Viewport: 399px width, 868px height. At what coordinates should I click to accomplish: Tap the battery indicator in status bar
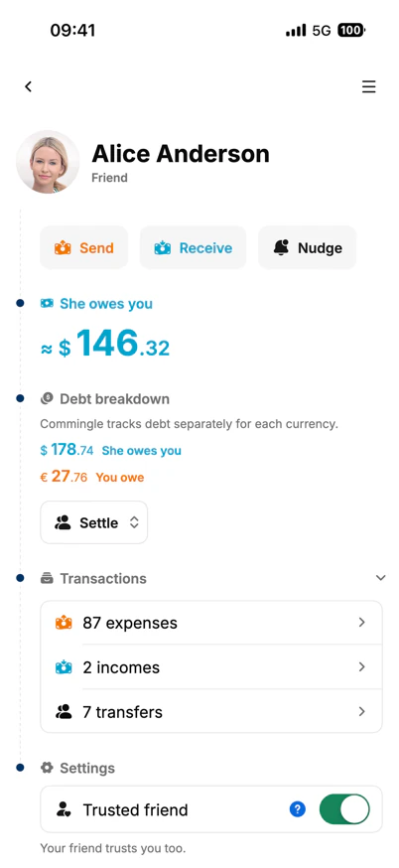pos(351,30)
